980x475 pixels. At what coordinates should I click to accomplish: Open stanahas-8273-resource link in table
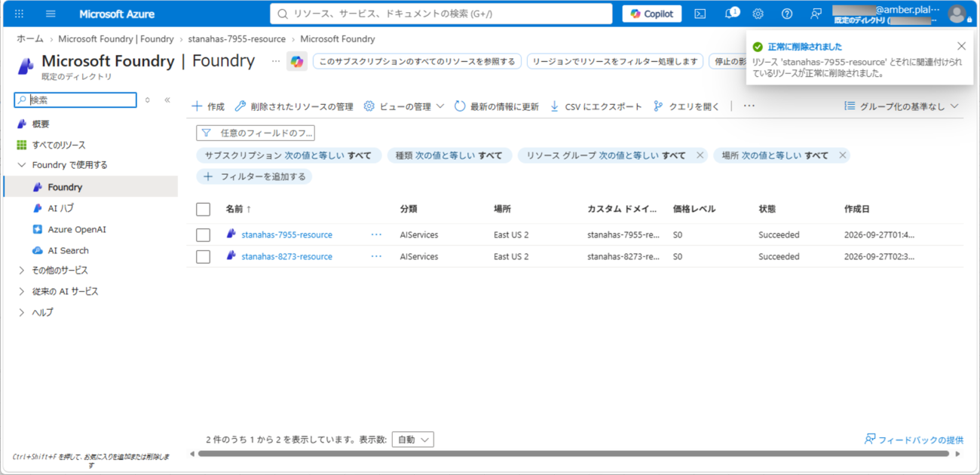(286, 256)
